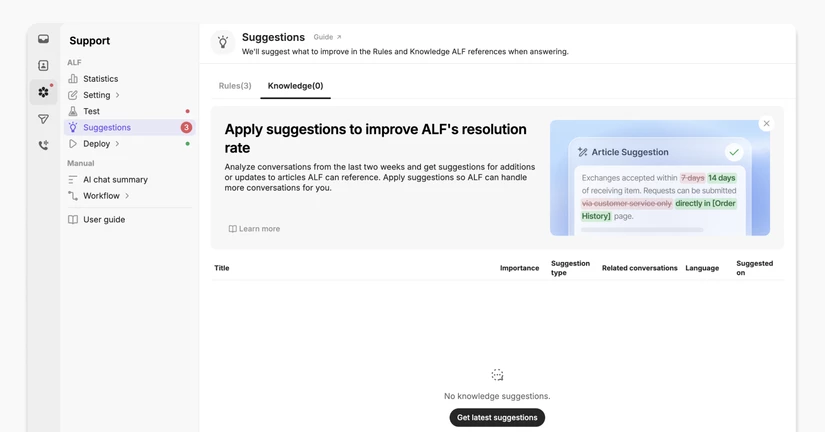The height and width of the screenshot is (432, 825).
Task: Click the Learn more book icon
Action: (x=232, y=229)
